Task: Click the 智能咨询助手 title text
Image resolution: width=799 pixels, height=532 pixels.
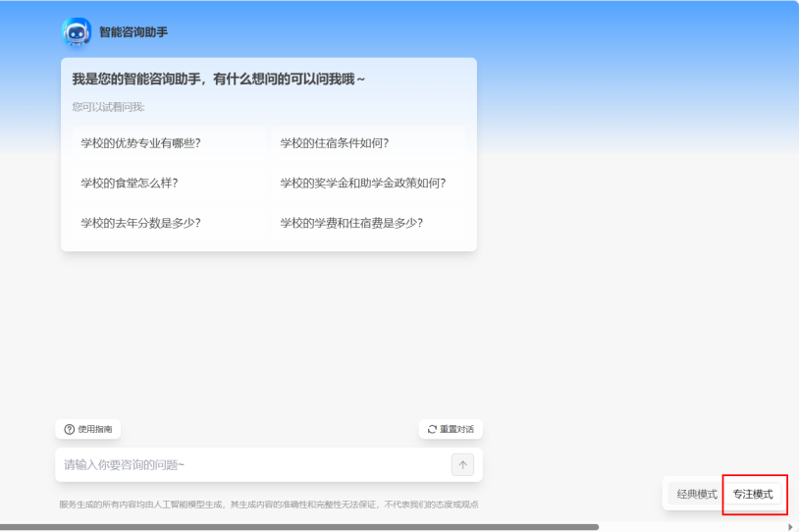Action: (133, 32)
